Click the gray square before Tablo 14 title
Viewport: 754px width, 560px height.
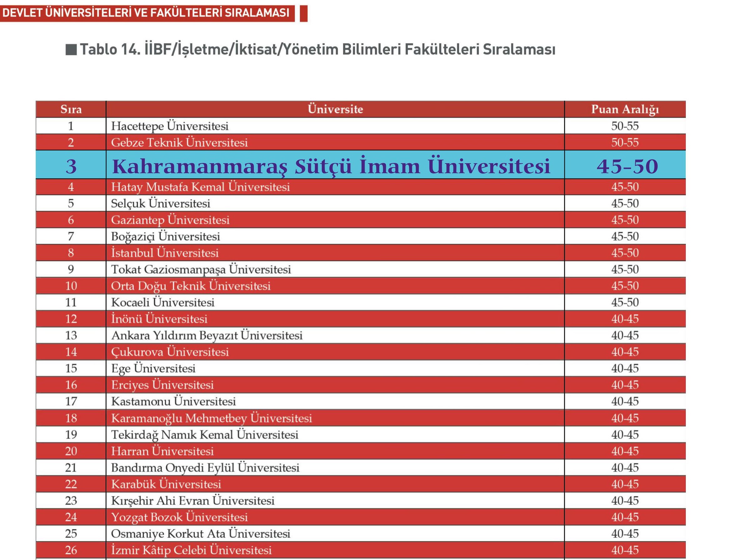coord(71,49)
